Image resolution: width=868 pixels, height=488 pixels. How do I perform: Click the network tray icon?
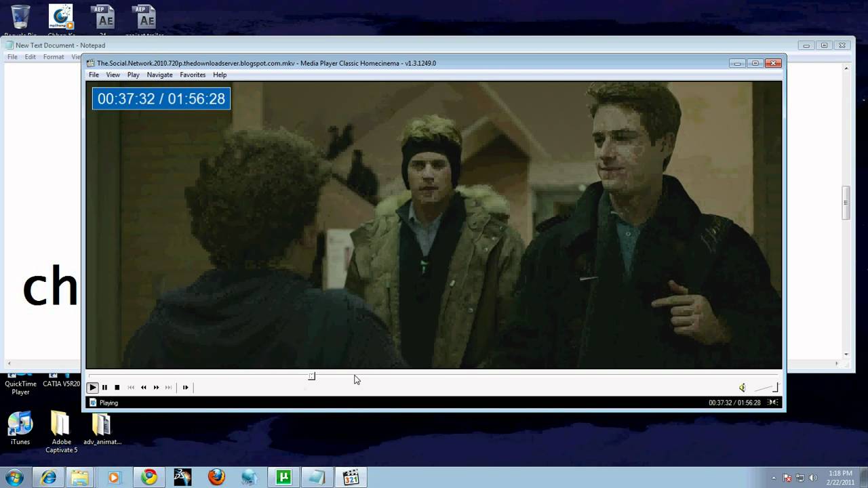point(800,478)
